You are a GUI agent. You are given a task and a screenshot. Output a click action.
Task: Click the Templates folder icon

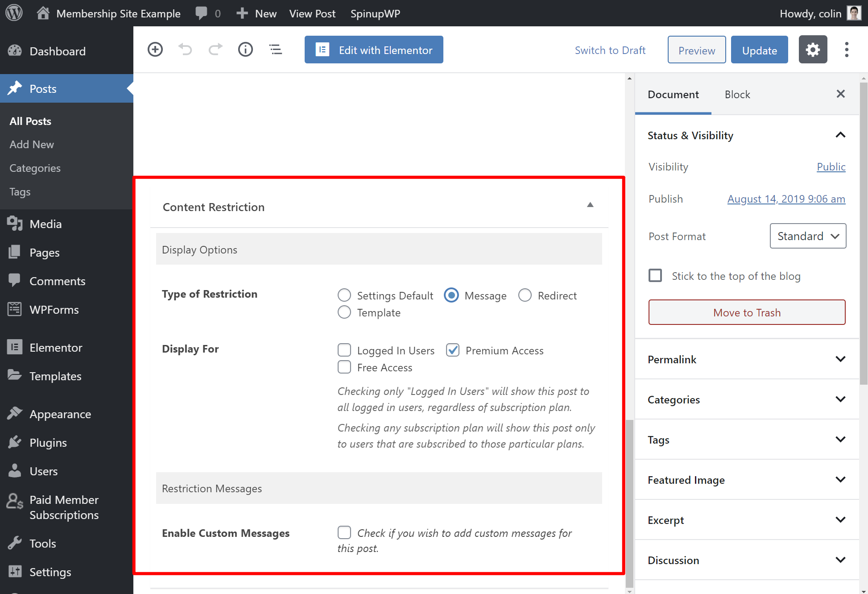click(15, 376)
